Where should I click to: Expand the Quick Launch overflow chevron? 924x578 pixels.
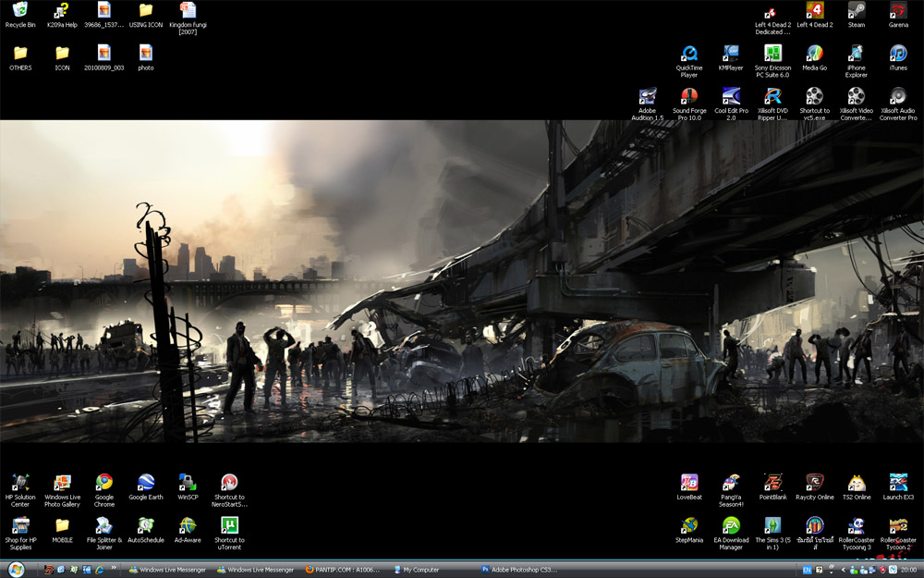tap(113, 569)
